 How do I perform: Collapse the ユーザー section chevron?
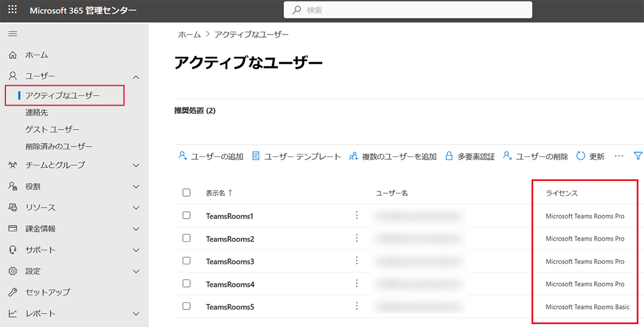tap(136, 77)
